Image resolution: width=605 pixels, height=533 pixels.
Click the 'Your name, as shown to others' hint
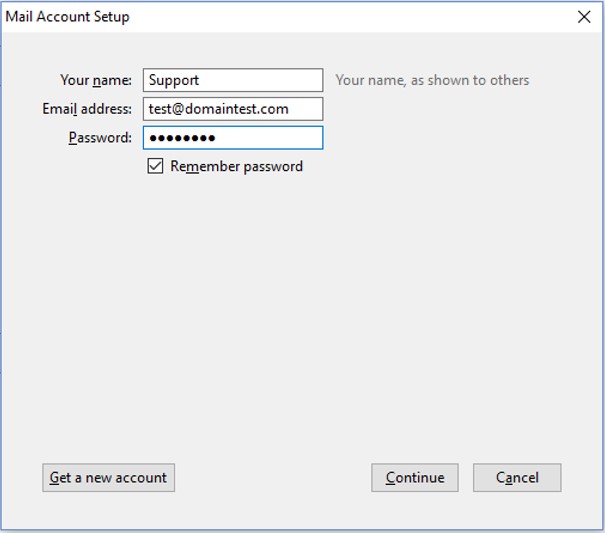click(x=432, y=80)
